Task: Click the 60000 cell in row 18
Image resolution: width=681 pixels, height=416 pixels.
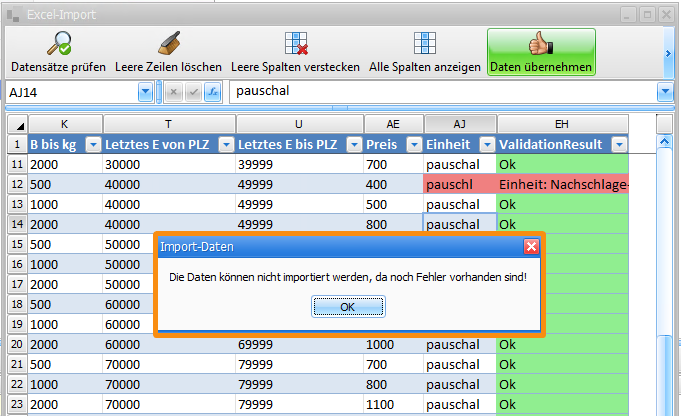Action: (x=128, y=304)
